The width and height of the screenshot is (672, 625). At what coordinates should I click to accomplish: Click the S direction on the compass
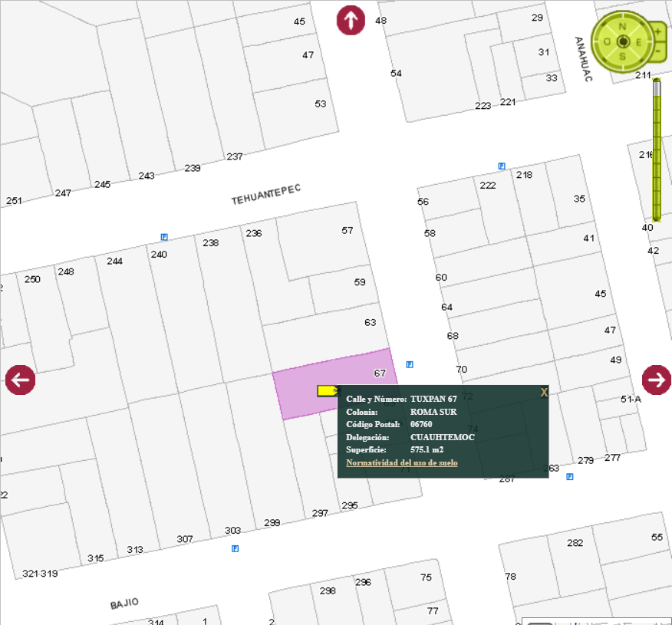point(623,56)
